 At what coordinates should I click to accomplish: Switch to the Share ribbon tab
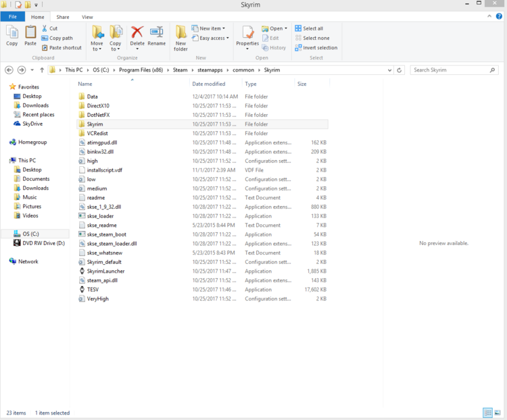[x=63, y=17]
